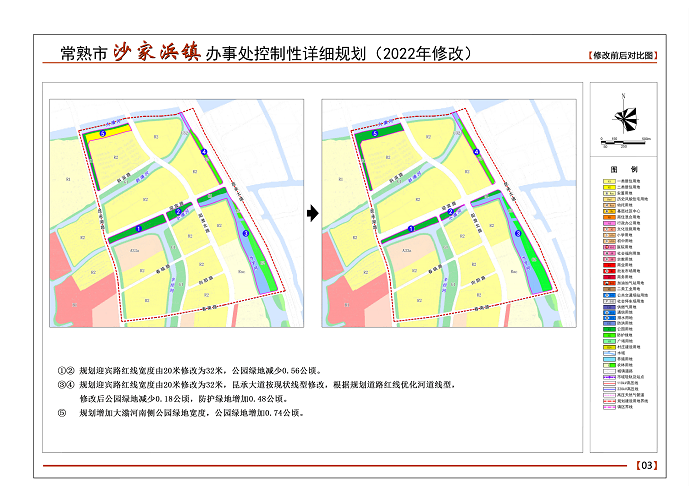Click the black arrow between the two maps

coord(312,212)
